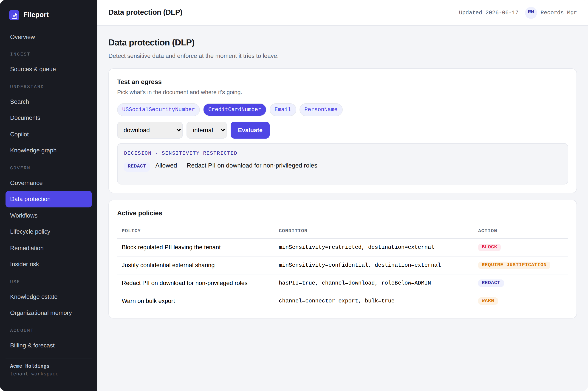Open Insider risk page
This screenshot has width=588, height=391.
pos(48,264)
